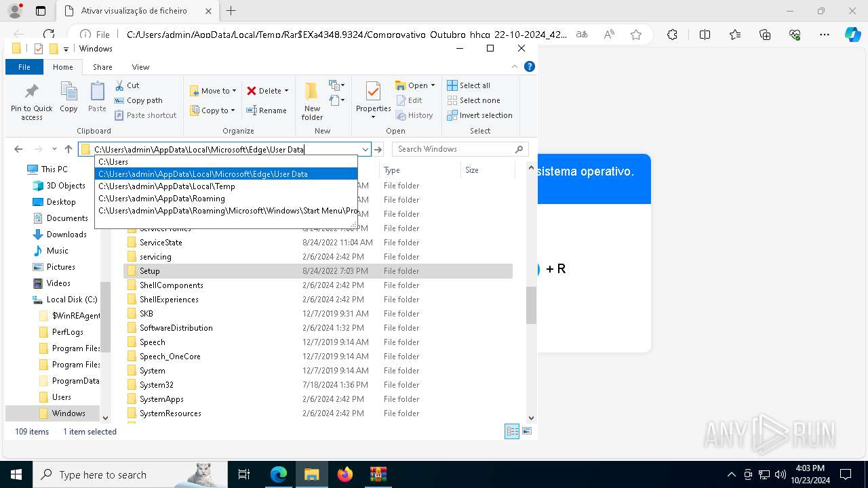
Task: Click Invert selection in ribbon
Action: pyautogui.click(x=480, y=115)
